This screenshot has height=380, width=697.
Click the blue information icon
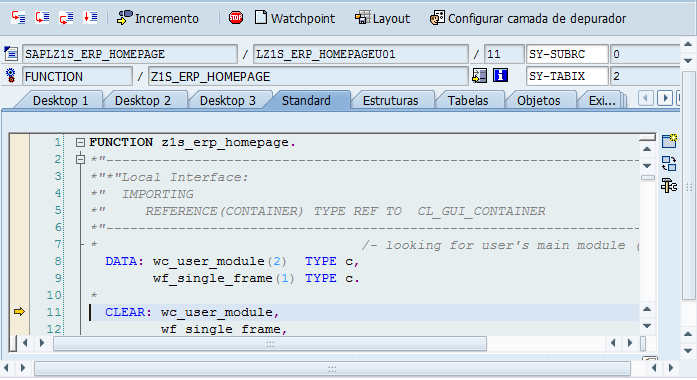point(501,76)
